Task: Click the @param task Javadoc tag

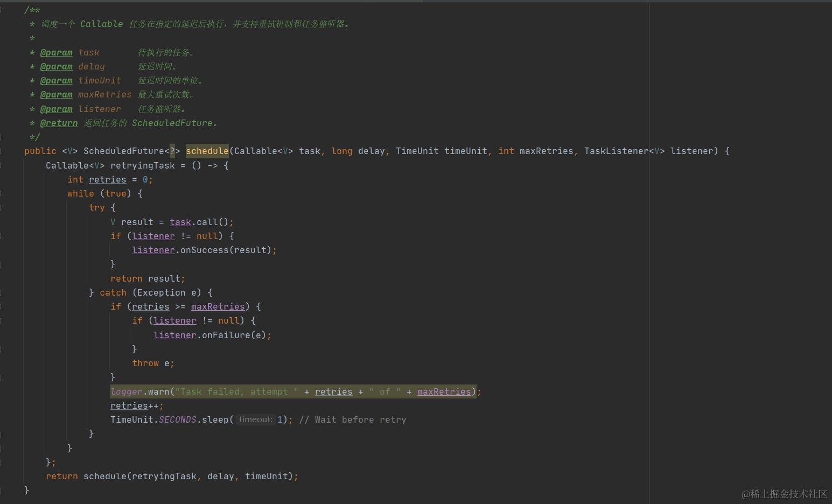Action: 57,53
